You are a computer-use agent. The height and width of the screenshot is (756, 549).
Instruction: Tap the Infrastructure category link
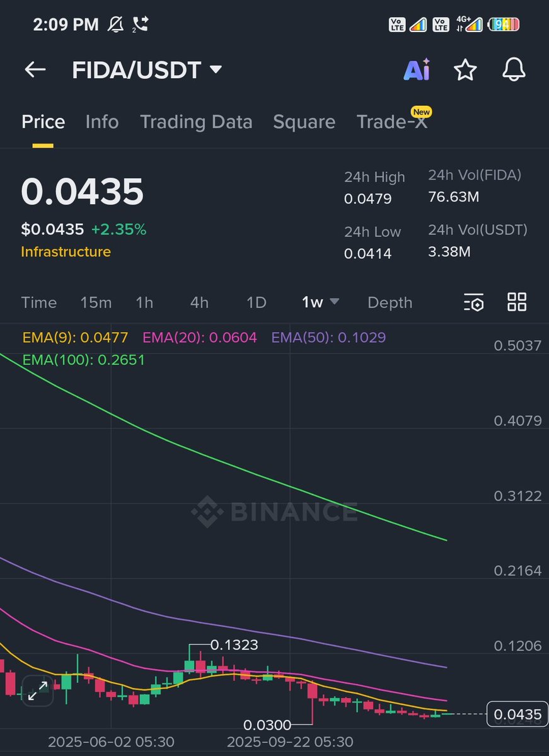[x=66, y=252]
